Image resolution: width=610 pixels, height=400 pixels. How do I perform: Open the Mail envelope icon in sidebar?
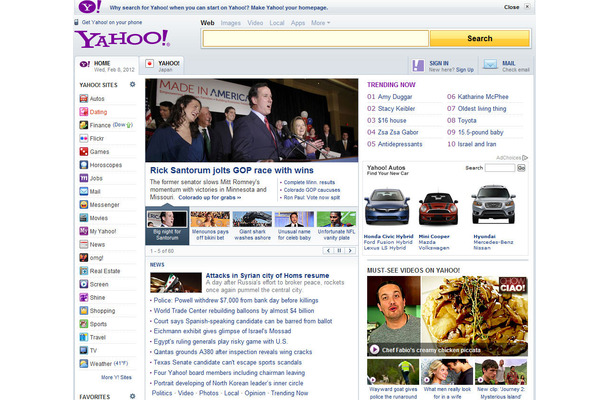(x=84, y=191)
